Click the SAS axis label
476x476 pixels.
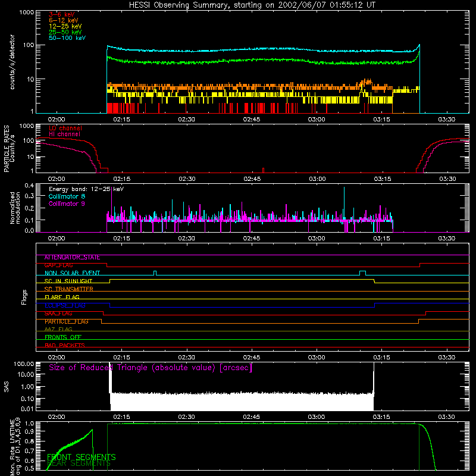(x=7, y=387)
